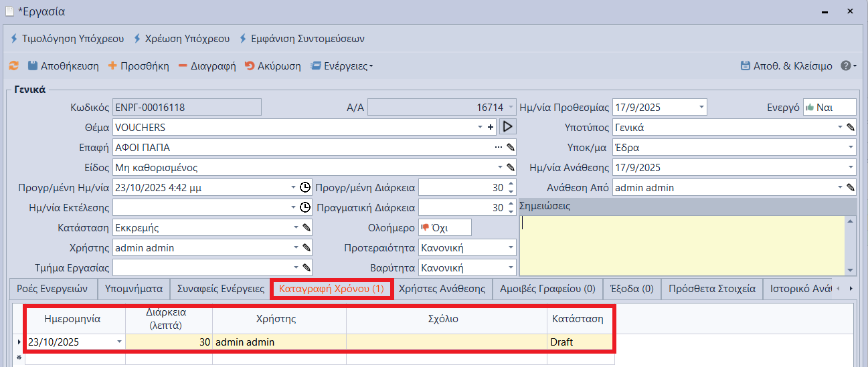Click Αποθ. & Κλείσιμο button

coord(786,66)
